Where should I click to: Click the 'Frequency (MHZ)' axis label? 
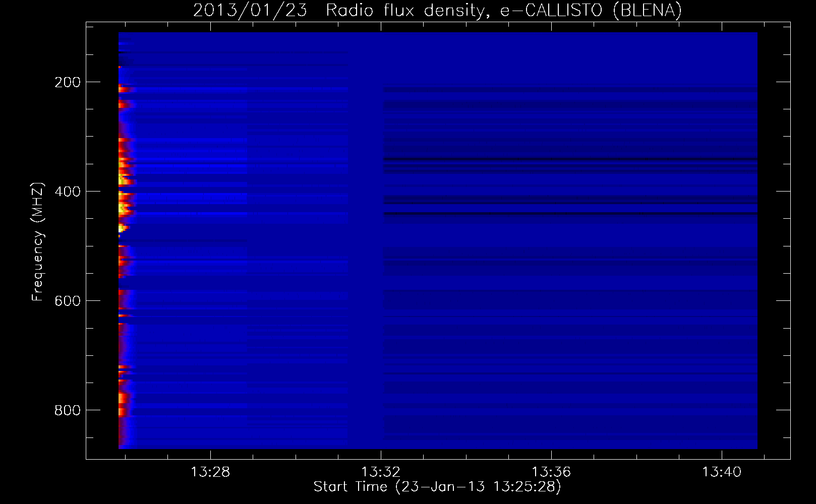tap(38, 241)
